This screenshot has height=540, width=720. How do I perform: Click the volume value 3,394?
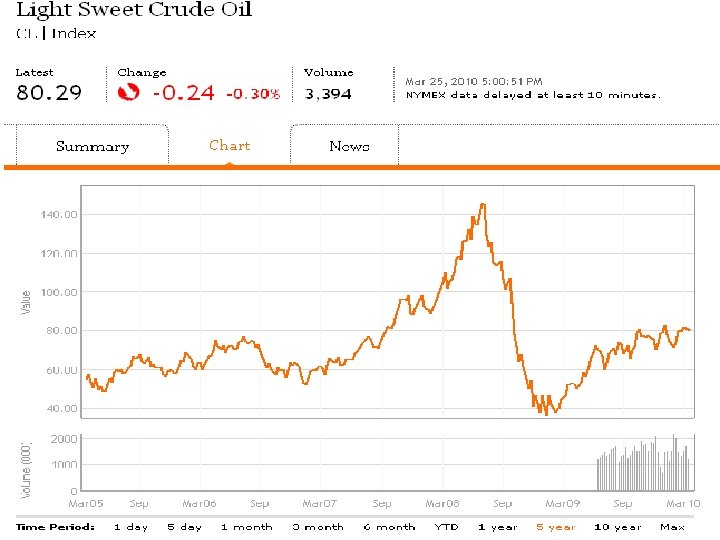[328, 93]
